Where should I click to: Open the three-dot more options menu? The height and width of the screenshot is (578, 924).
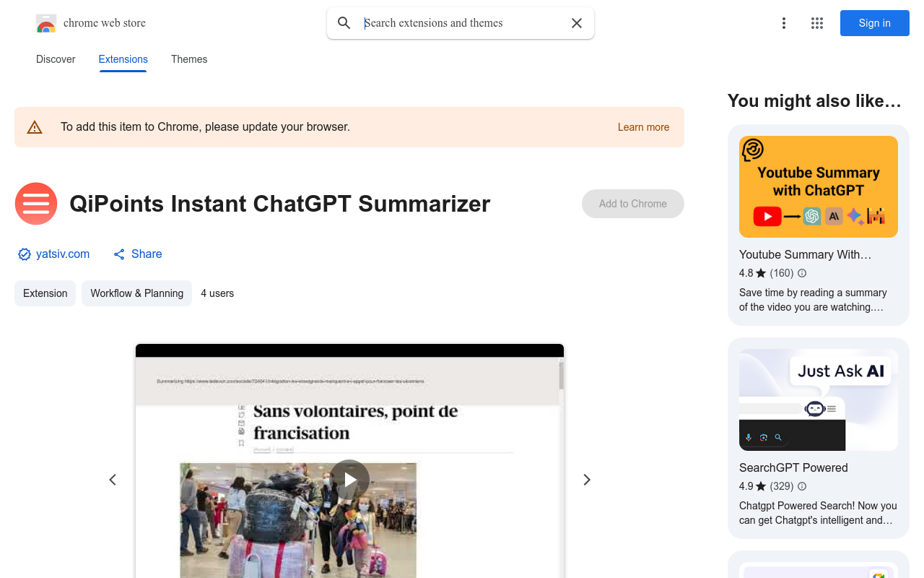tap(783, 23)
